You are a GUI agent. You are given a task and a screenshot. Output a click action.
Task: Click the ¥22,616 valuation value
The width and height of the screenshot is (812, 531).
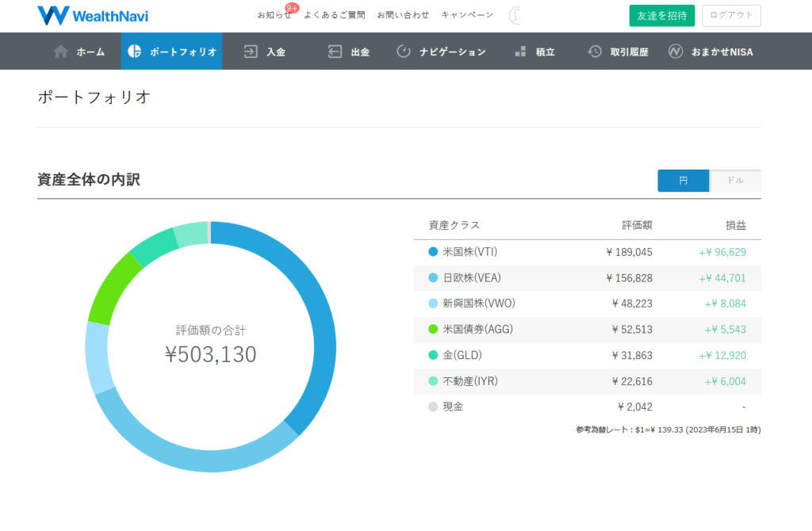coord(632,381)
